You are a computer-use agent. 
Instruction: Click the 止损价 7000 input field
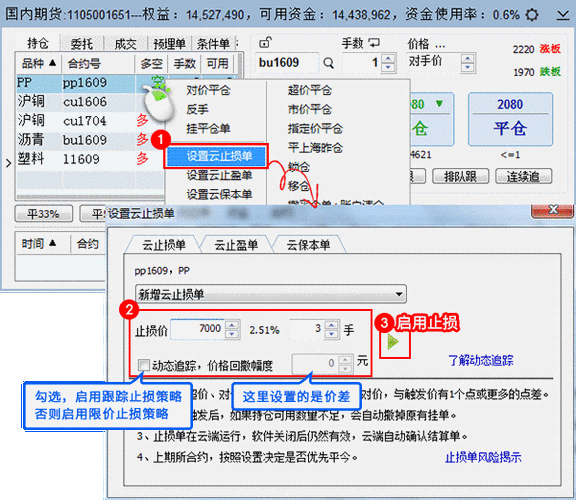[x=198, y=329]
